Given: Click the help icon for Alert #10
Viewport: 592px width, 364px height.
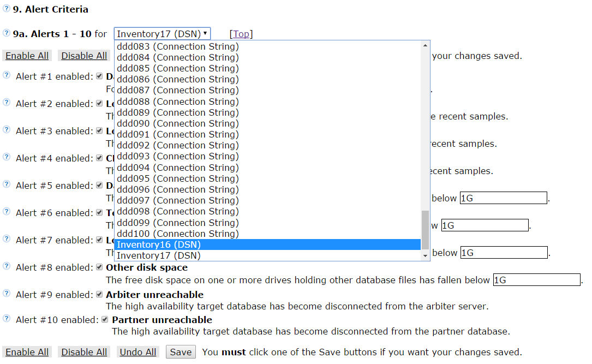Looking at the screenshot, I should 7,319.
